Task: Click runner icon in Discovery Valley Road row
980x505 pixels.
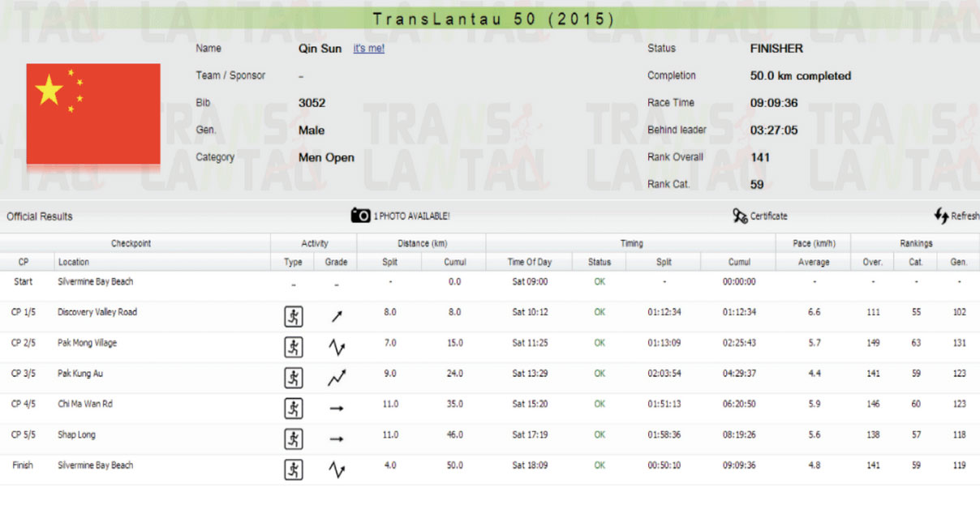Action: [294, 316]
